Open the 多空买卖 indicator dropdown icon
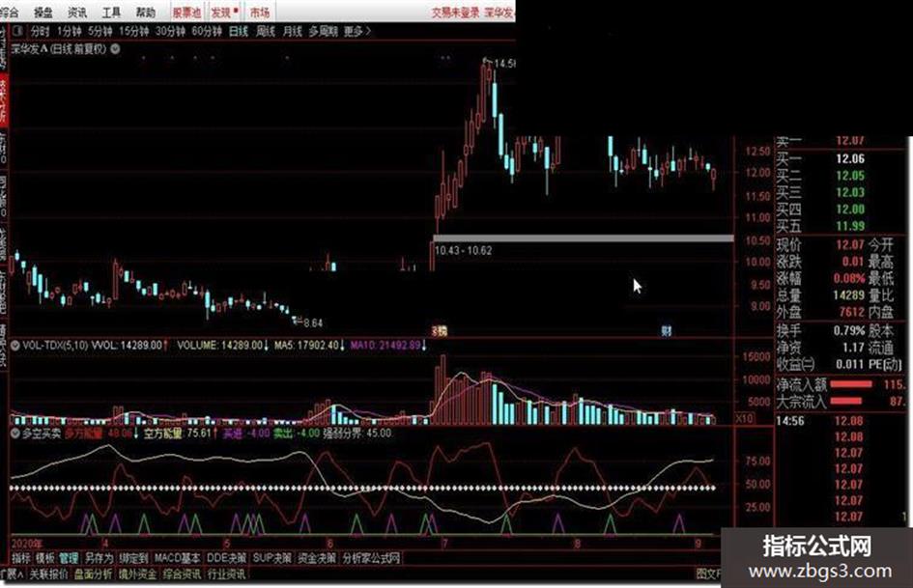 click(x=15, y=434)
